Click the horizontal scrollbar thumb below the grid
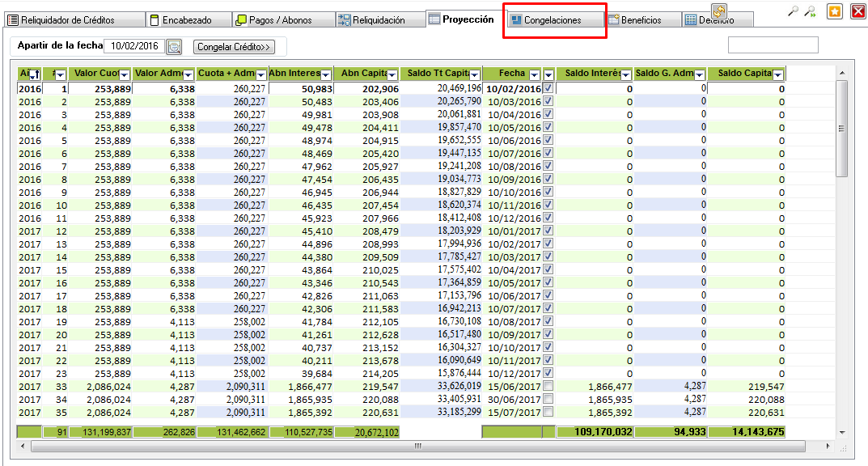 (x=417, y=446)
